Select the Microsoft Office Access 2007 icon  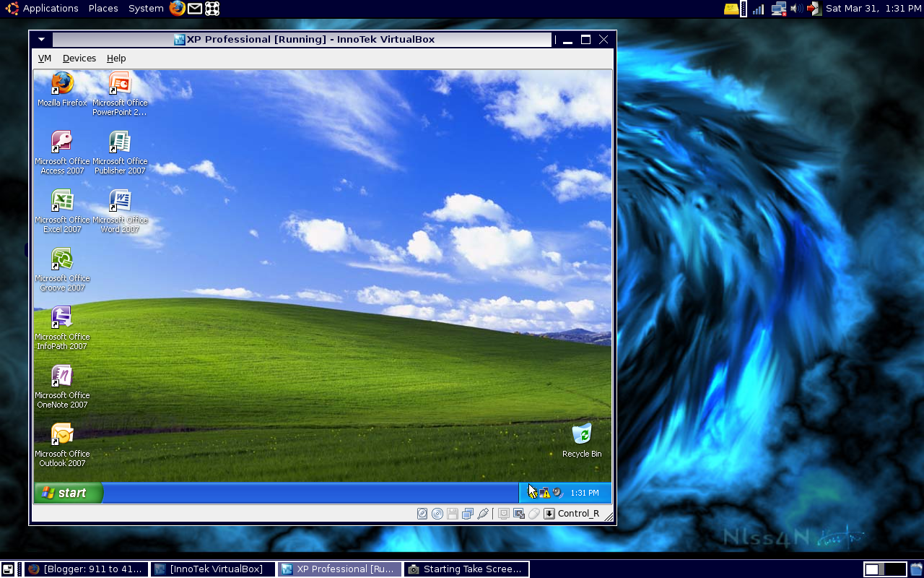click(62, 152)
